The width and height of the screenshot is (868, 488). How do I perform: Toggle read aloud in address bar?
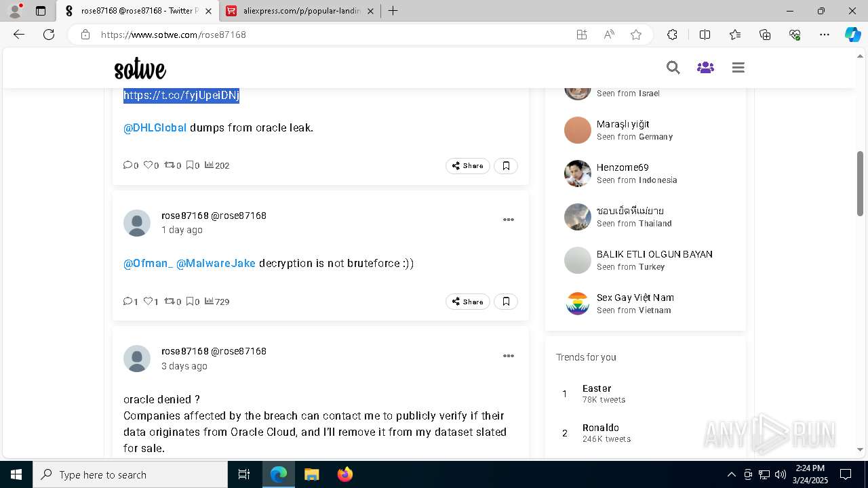609,35
